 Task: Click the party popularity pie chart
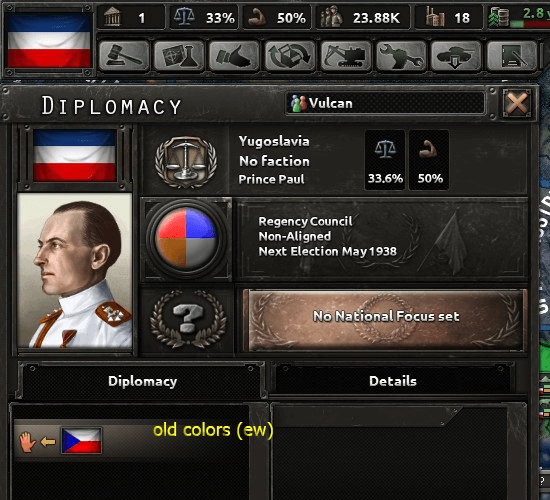[x=186, y=239]
